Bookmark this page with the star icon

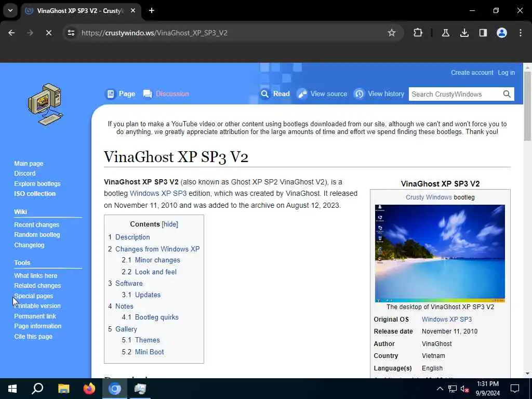click(392, 33)
